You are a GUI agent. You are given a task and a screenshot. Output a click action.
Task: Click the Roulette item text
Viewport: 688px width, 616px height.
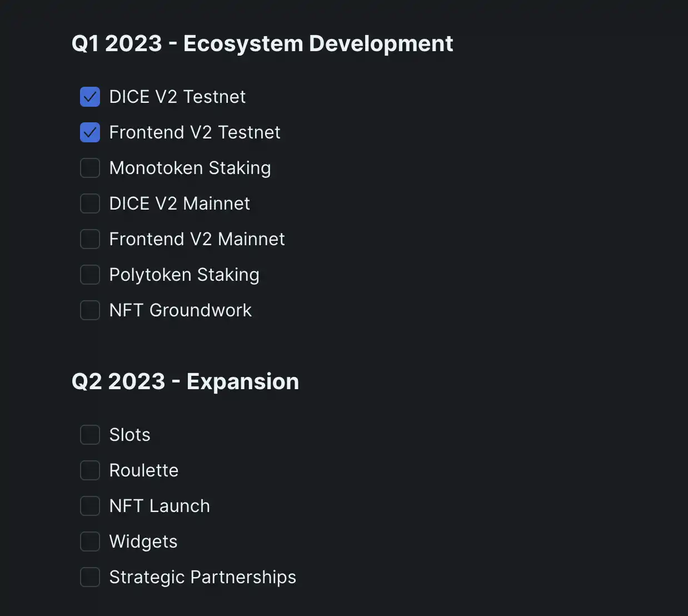(x=144, y=470)
